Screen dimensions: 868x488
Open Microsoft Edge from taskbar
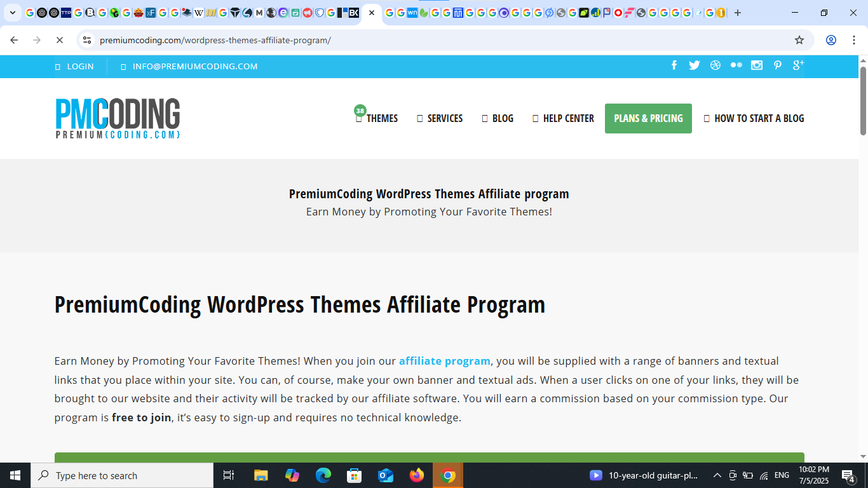tap(323, 475)
